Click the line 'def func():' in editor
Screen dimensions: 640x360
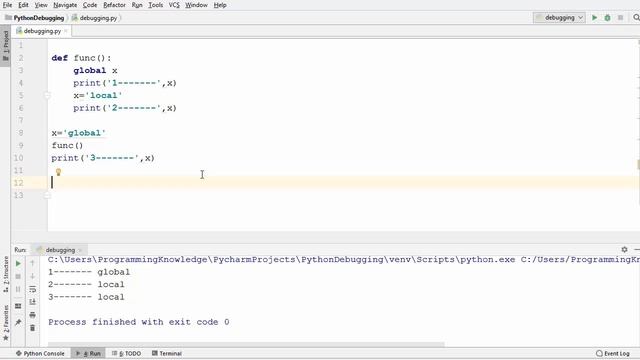[81, 58]
